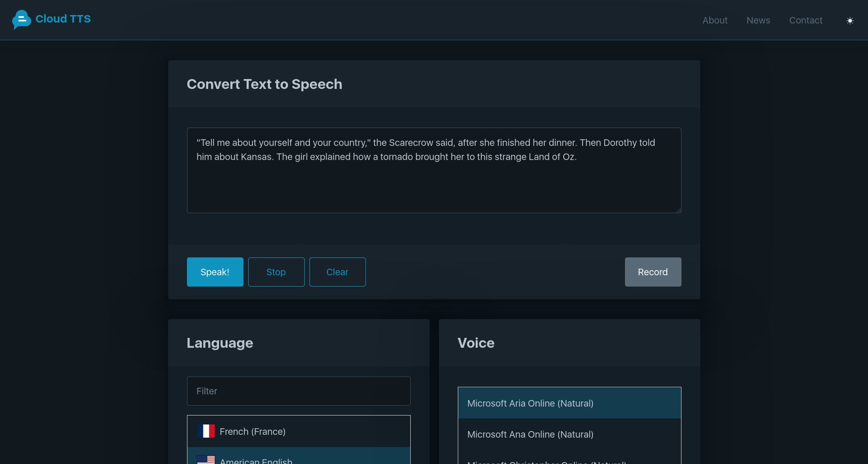Stop the current speech playback
The width and height of the screenshot is (868, 464).
tap(276, 272)
